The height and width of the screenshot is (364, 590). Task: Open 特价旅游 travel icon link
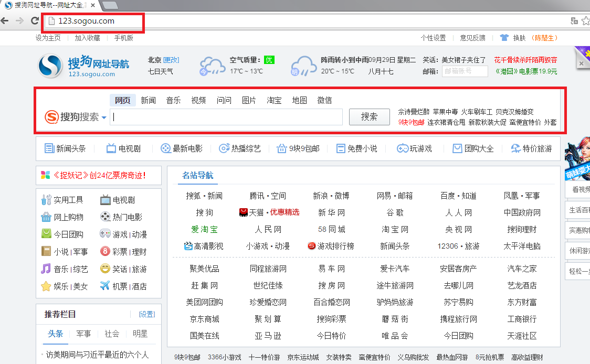pyautogui.click(x=515, y=148)
